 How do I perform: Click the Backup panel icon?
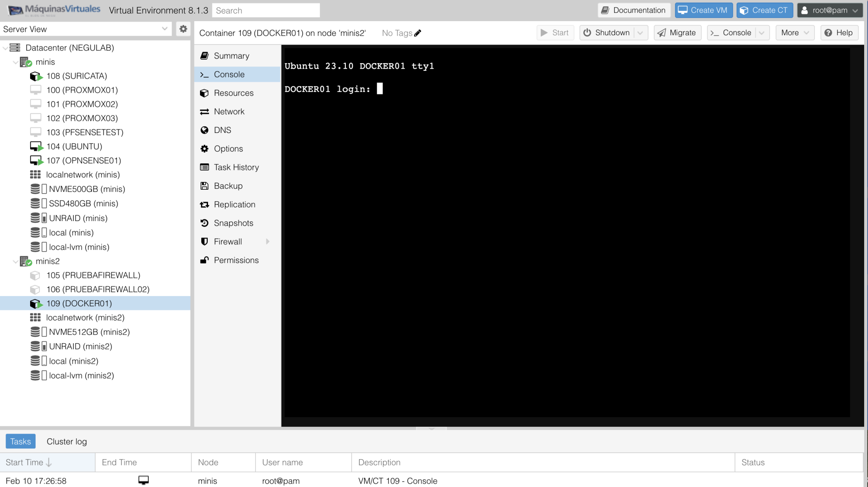tap(205, 186)
